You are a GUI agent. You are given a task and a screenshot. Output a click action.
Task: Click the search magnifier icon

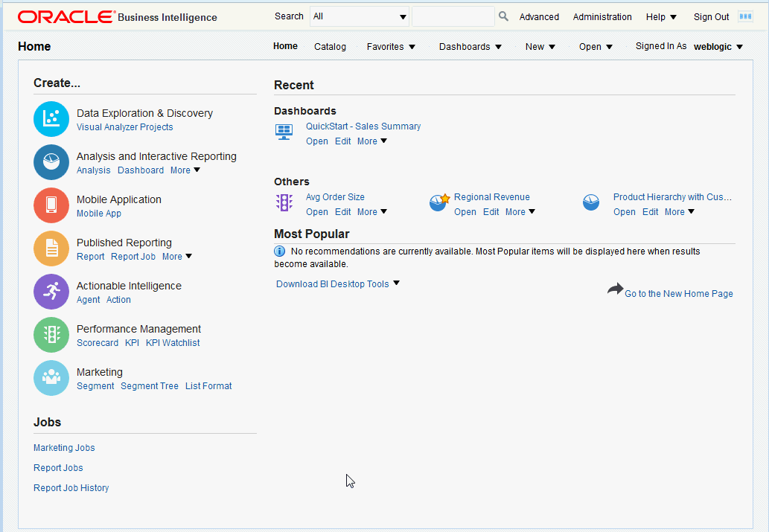(503, 16)
